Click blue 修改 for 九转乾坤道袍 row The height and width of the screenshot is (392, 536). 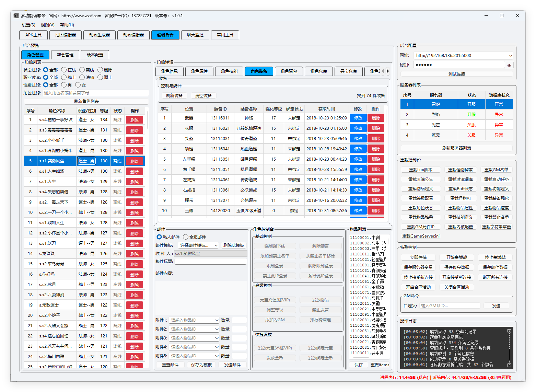[358, 128]
